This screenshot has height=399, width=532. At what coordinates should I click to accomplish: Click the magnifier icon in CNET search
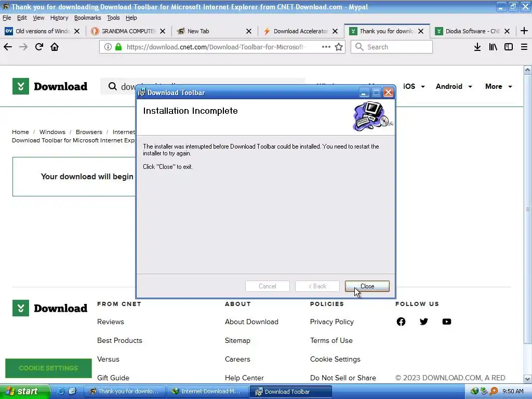point(112,87)
